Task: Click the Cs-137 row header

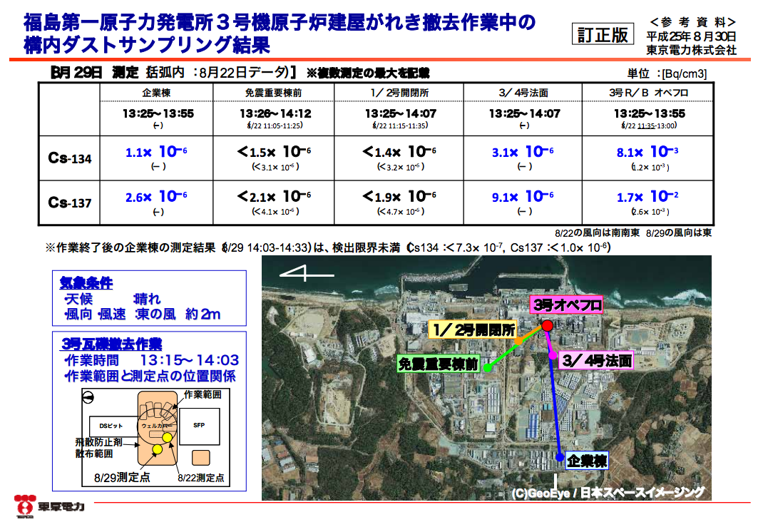Action: pos(69,203)
